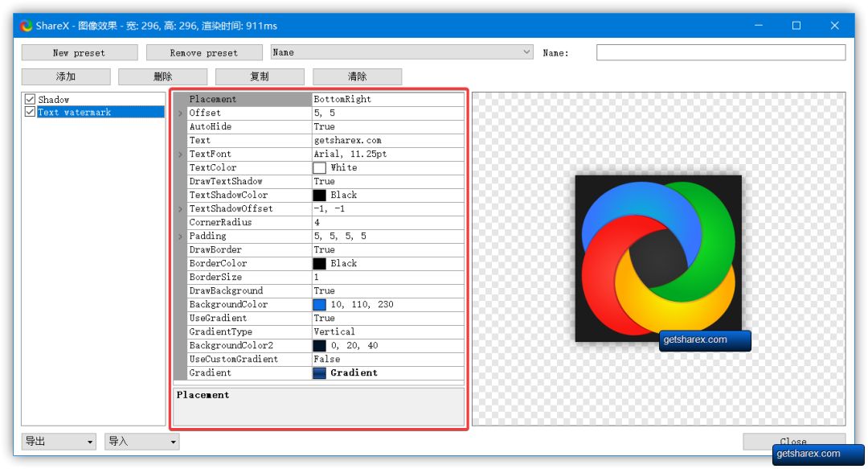This screenshot has height=469, width=868.
Task: Click the BackgroundColor2 value 0, 20, 40
Action: (354, 345)
